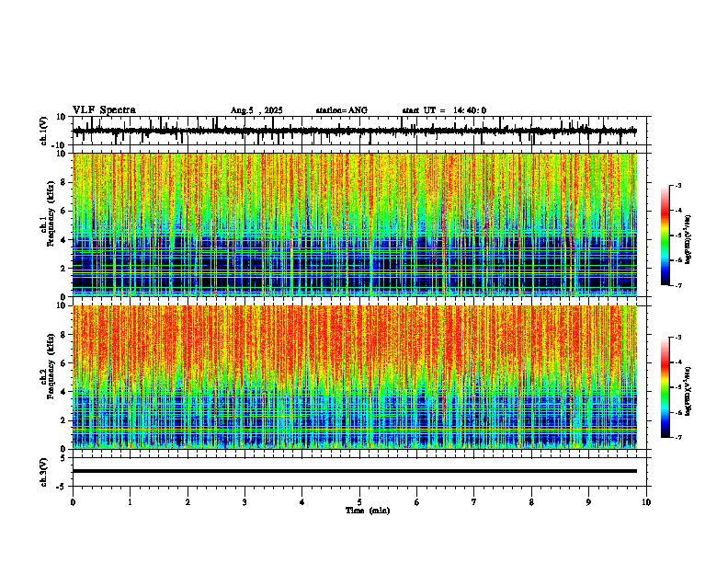Click the "-7" label on ch.2 color bar
The image size is (728, 563).
pos(677,437)
